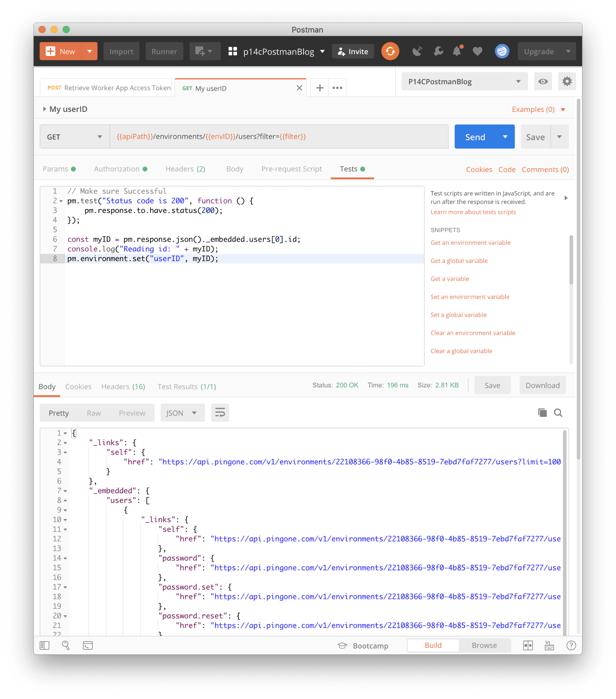Screen dimensions: 616x699
Task: Search within the response body
Action: coord(558,413)
